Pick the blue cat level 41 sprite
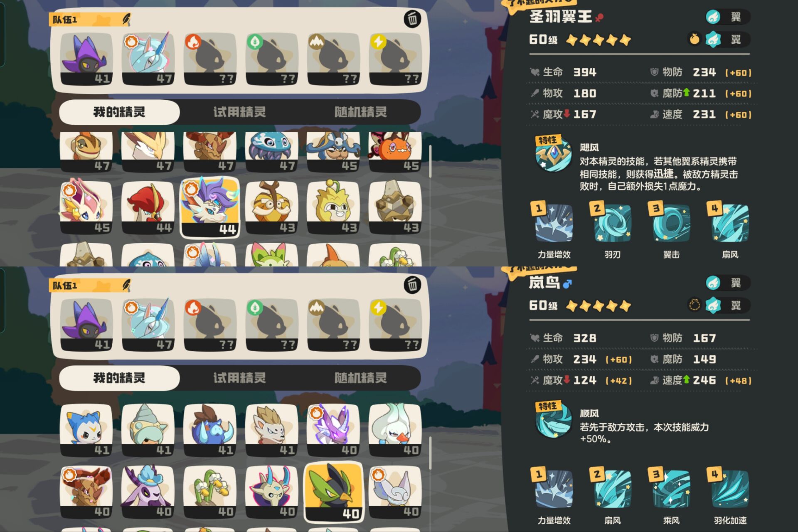Screen dimensions: 798x532 86,430
